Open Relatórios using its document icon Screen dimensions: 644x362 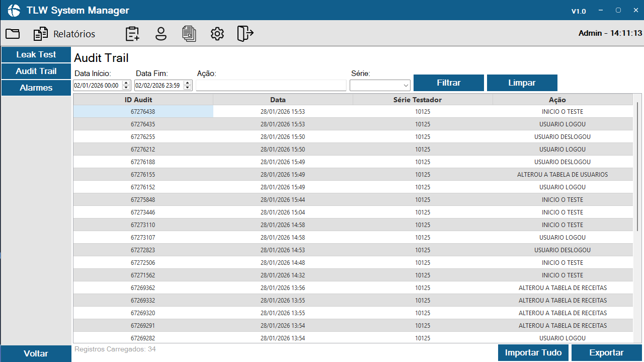tap(40, 34)
